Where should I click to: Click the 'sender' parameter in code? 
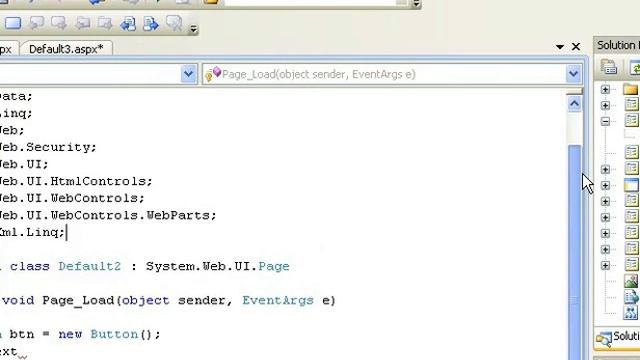tap(202, 300)
